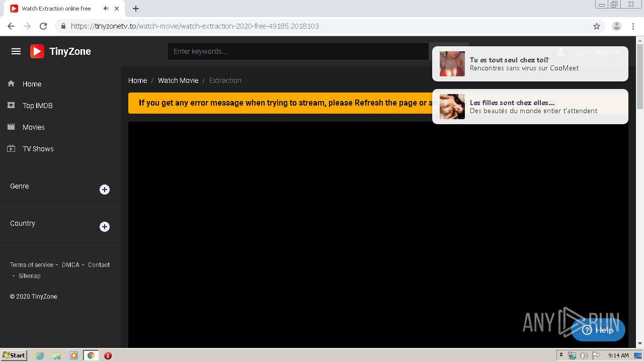Screen dimensions: 644x362
Task: Open the Chrome three-dot menu
Action: click(x=633, y=26)
